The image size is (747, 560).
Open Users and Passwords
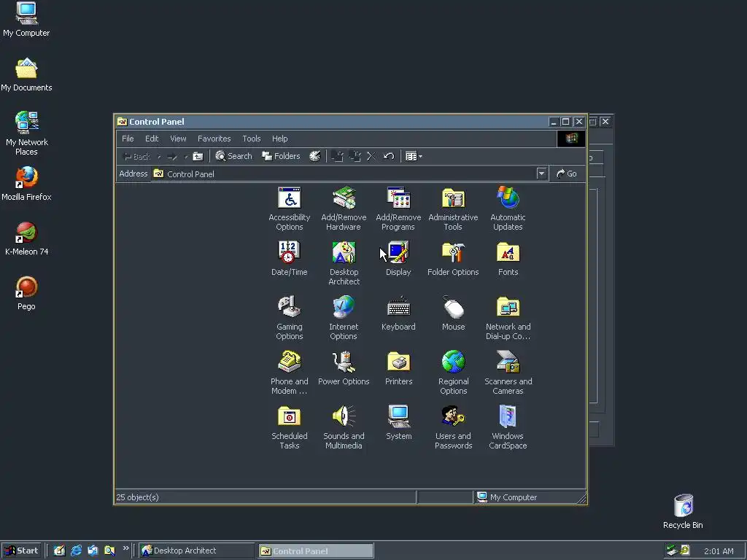pyautogui.click(x=453, y=427)
